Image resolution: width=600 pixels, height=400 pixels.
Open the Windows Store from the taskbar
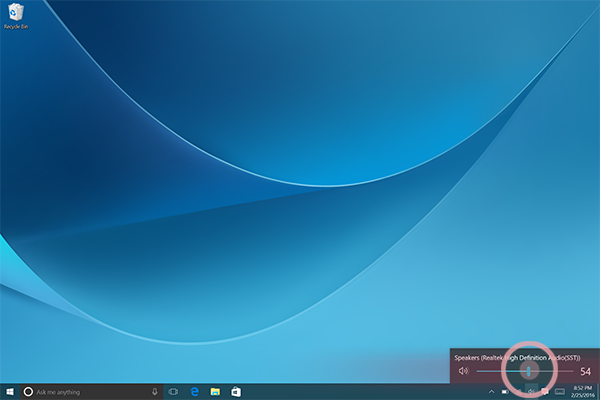pyautogui.click(x=236, y=392)
